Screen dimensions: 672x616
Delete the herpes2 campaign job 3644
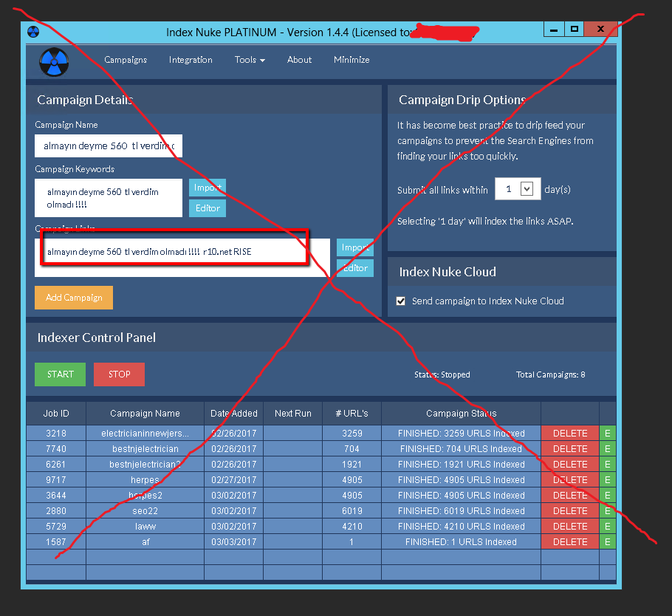pyautogui.click(x=570, y=495)
